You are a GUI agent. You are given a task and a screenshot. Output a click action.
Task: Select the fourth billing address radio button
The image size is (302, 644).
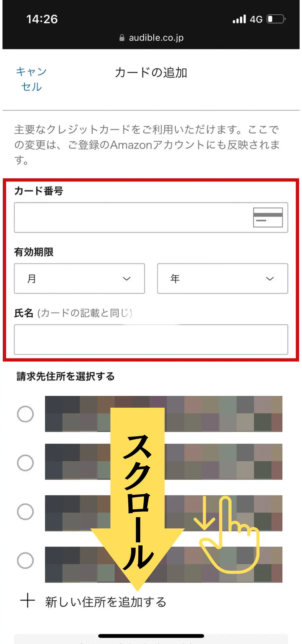click(x=25, y=561)
